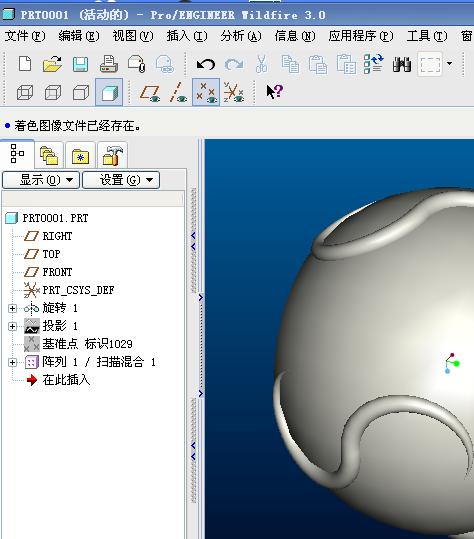474x539 pixels.
Task: Switch to wireframe display mode
Action: (25, 92)
